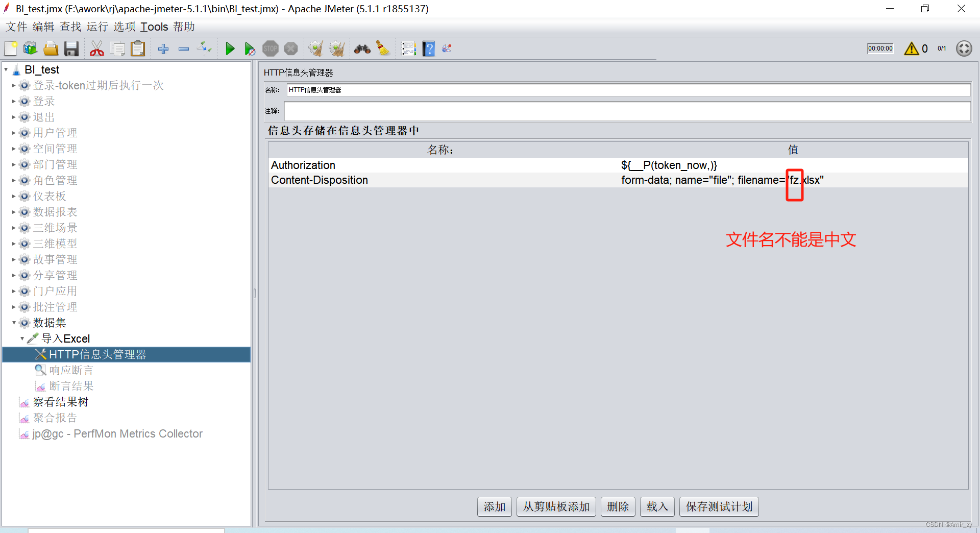This screenshot has height=533, width=980.
Task: Collapse the 导入Excel sampler node
Action: click(22, 338)
